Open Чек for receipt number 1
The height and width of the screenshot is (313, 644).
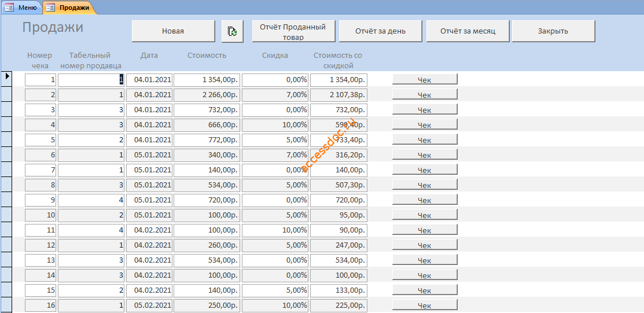pos(425,79)
